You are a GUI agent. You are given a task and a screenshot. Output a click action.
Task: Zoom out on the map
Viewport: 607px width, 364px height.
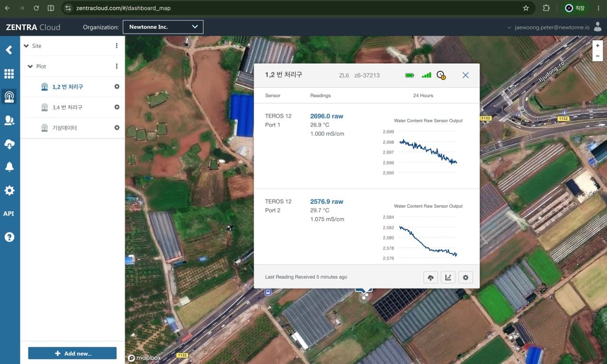pyautogui.click(x=598, y=56)
